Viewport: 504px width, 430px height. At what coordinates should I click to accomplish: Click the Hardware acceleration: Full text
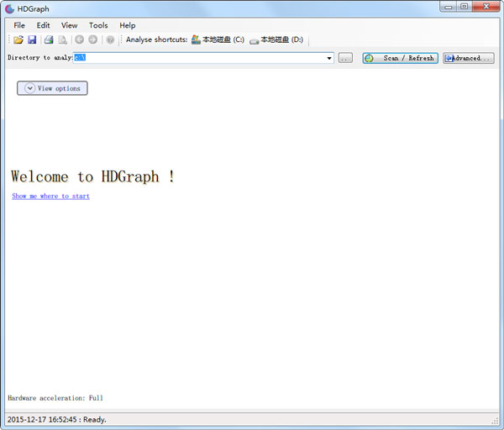(x=55, y=398)
